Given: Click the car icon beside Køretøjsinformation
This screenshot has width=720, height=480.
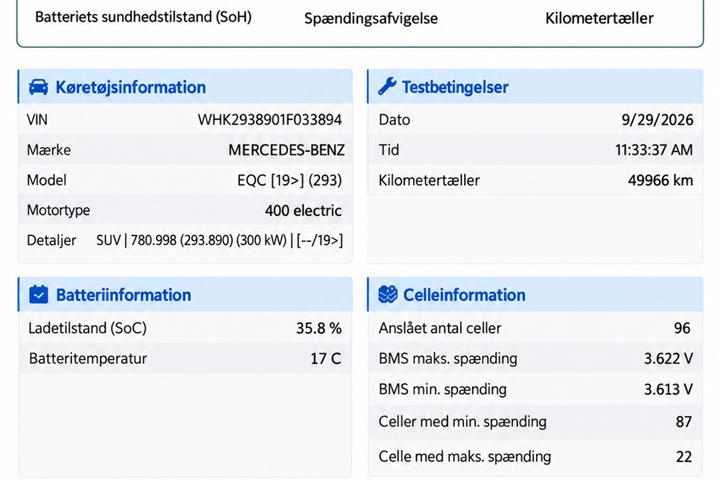Looking at the screenshot, I should (38, 87).
